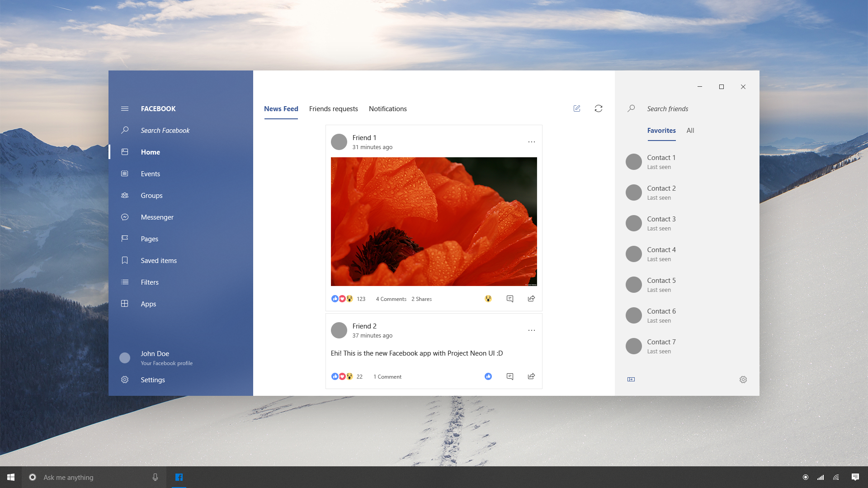Toggle the wow reaction on Friend 1's post
Image resolution: width=868 pixels, height=488 pixels.
tap(488, 299)
